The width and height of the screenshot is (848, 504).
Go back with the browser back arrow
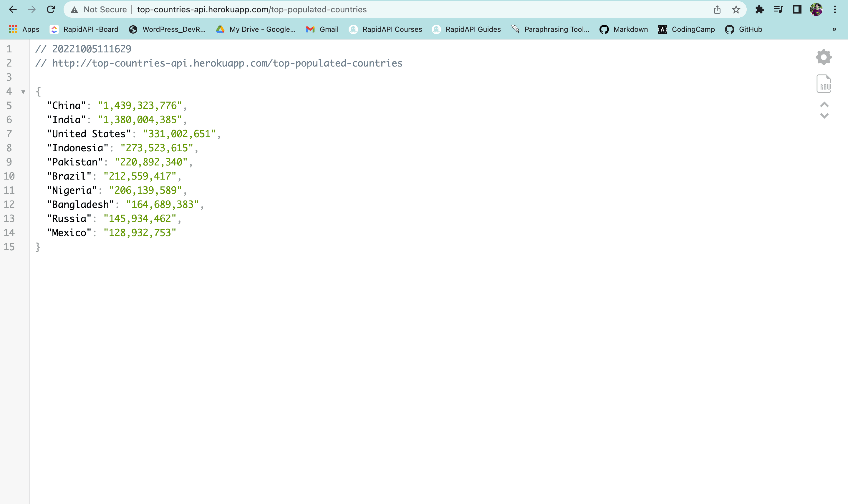point(13,9)
